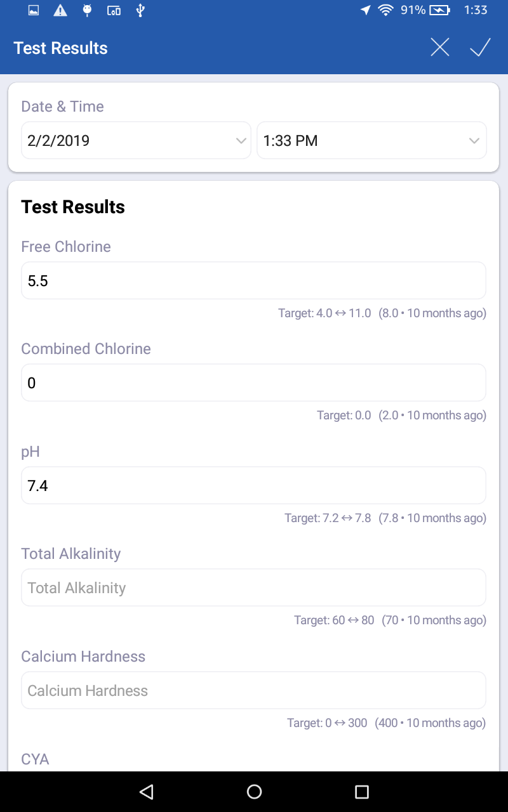
Task: Focus the Calcium Hardness input field
Action: (x=253, y=691)
